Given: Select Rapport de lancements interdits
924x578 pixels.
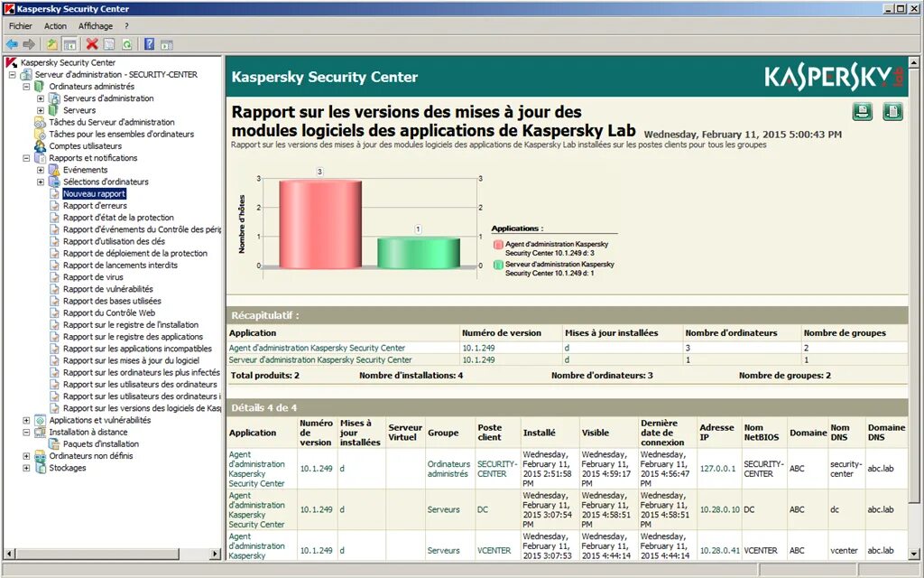Looking at the screenshot, I should pyautogui.click(x=120, y=265).
